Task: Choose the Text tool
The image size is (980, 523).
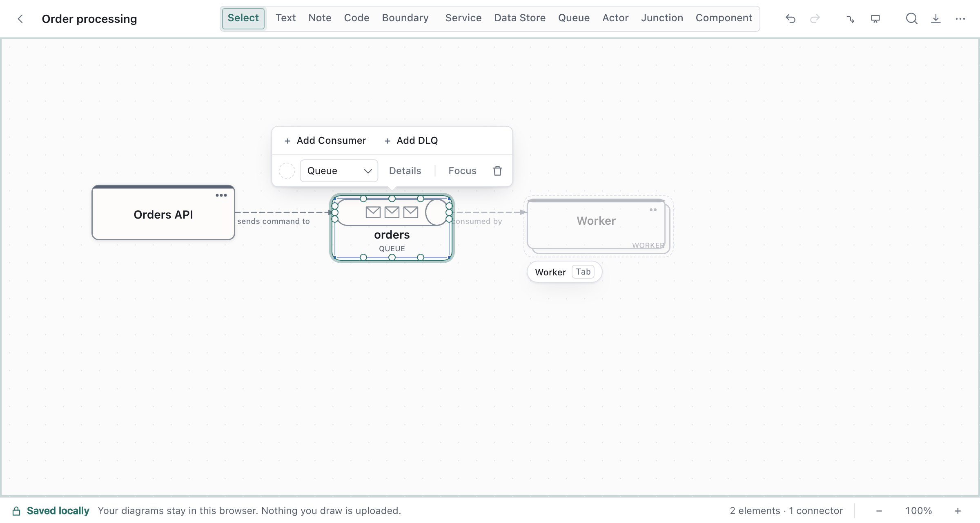Action: click(285, 18)
